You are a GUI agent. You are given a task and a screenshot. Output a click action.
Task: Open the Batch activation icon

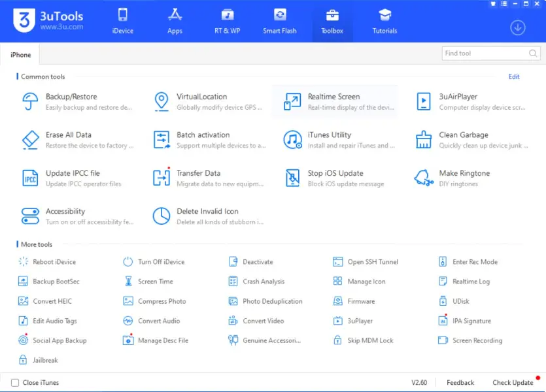coord(162,140)
